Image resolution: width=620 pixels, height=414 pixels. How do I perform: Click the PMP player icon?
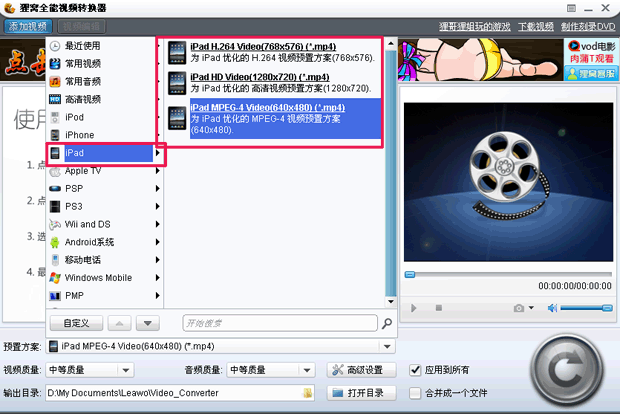tap(55, 296)
